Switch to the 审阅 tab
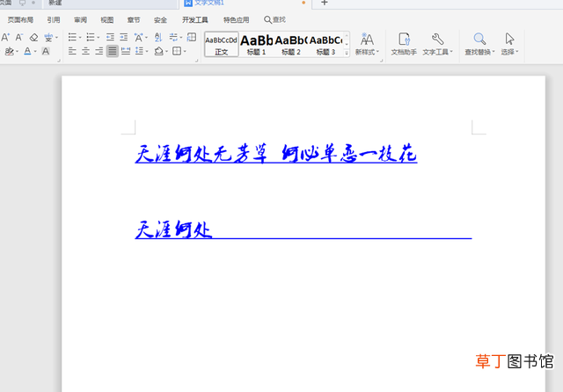563x392 pixels. 80,20
